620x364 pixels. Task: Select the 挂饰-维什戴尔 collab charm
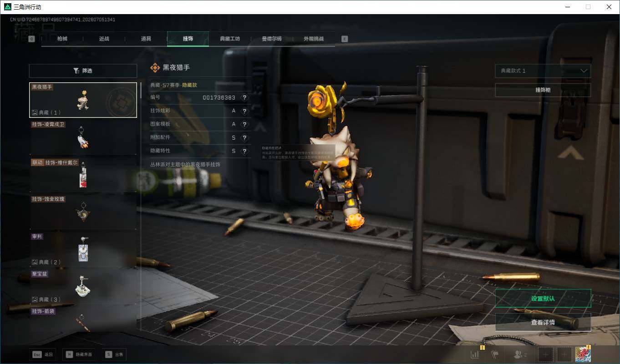point(83,175)
